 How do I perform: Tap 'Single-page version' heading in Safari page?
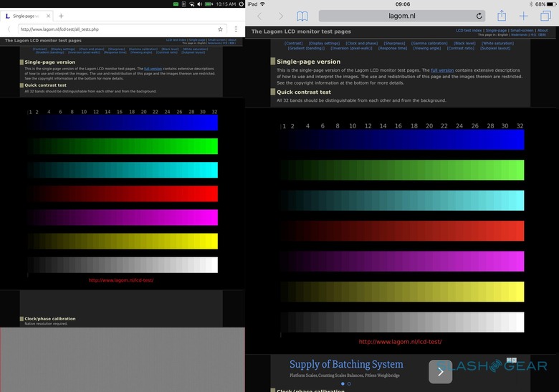(x=308, y=62)
